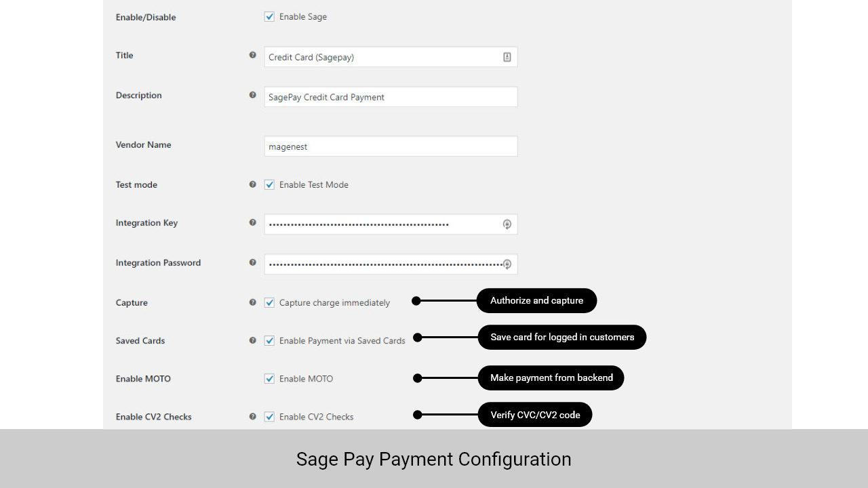Toggle the Enable Sage checkbox
Viewport: 868px width, 488px height.
click(x=269, y=16)
